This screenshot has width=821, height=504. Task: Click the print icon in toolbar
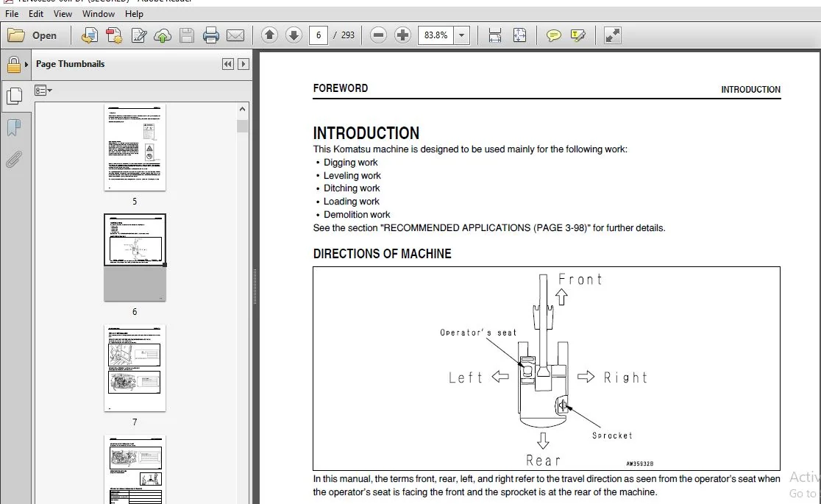point(211,35)
